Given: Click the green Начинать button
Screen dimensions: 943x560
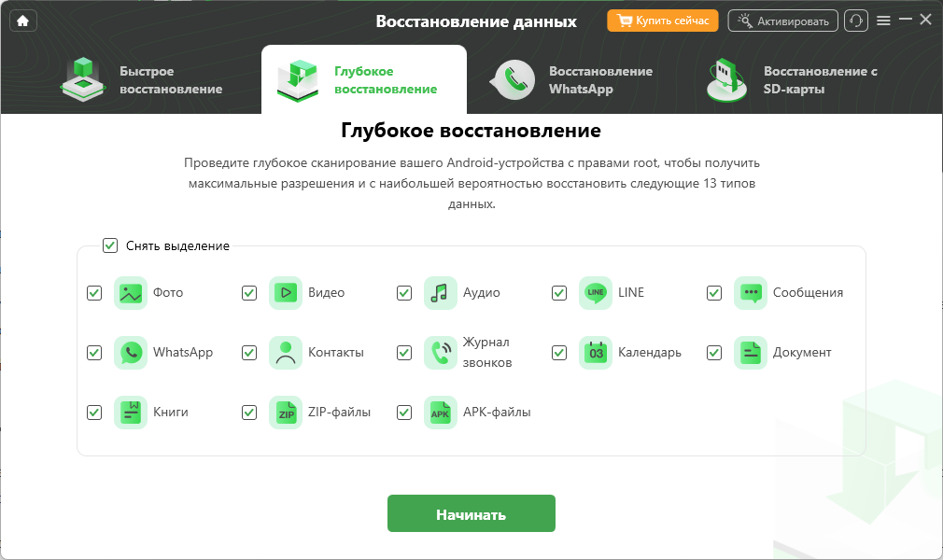Looking at the screenshot, I should point(471,513).
